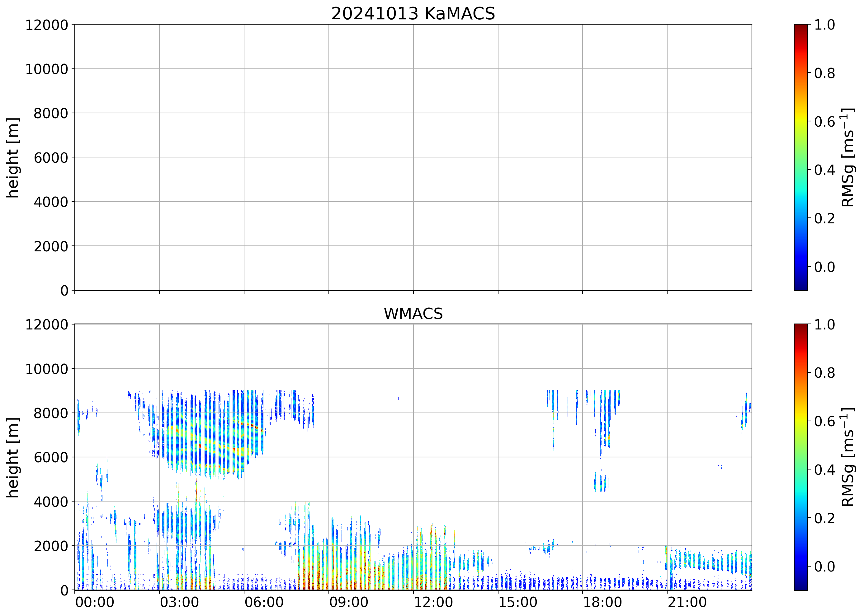Click the 09:00 time axis label
Screen dimensions: 864x616
pos(348,602)
